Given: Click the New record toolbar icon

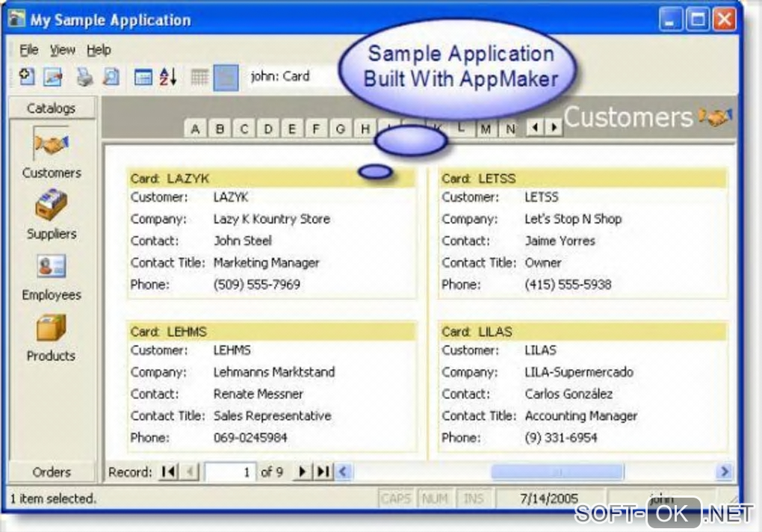Looking at the screenshot, I should (27, 77).
